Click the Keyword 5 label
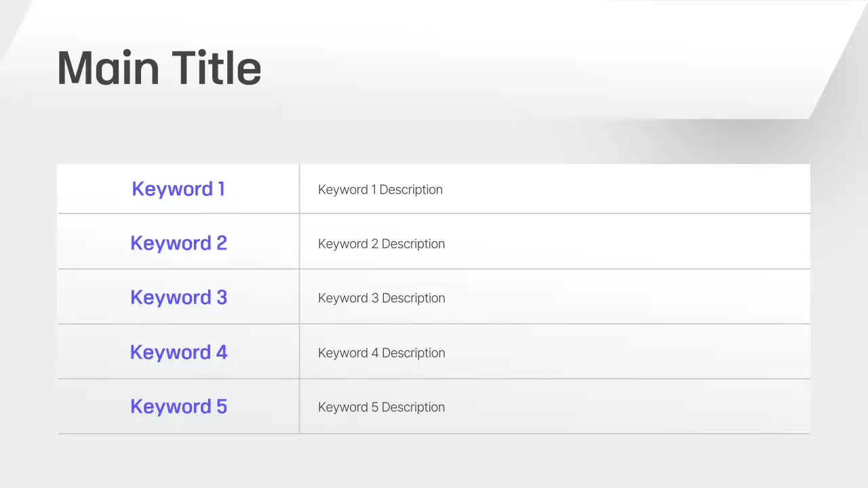868x488 pixels. 178,407
